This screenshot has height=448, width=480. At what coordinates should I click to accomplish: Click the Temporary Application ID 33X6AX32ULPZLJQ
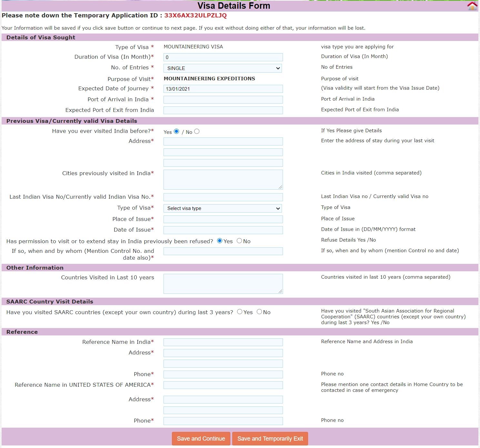pyautogui.click(x=195, y=15)
